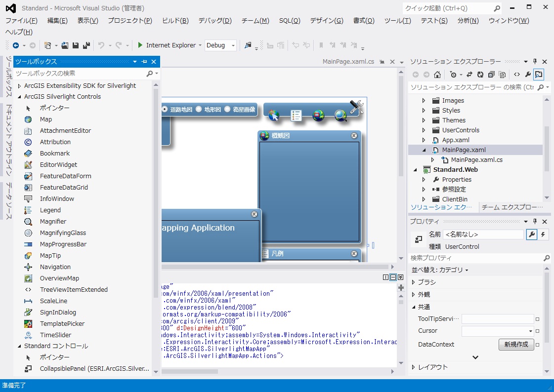Choose the InfoWindow control in the toolbox

tap(57, 198)
